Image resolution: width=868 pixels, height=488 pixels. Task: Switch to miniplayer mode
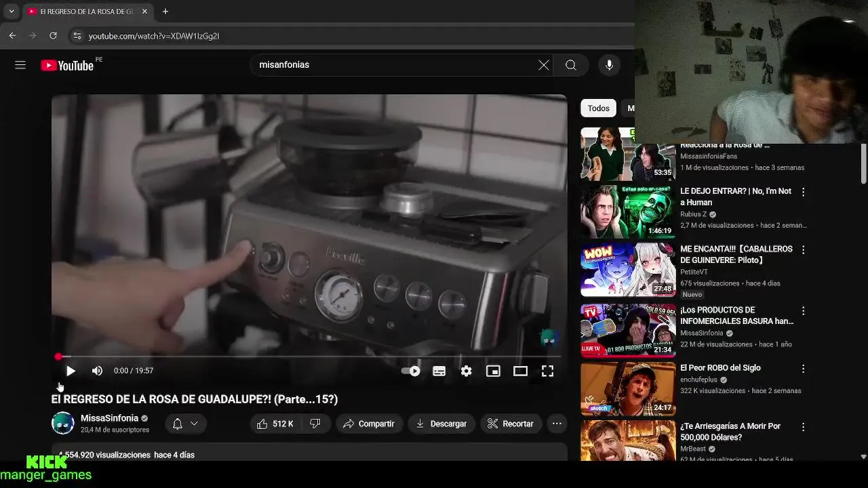point(493,371)
